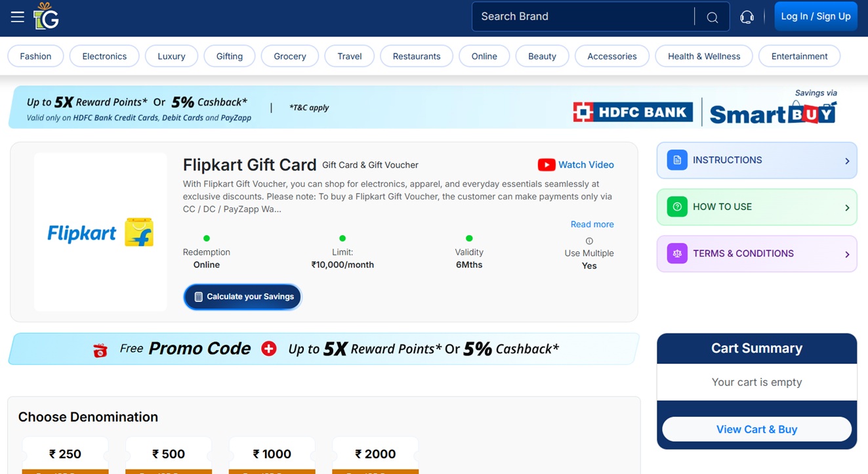Click the Limit ₹10,000/month text
Screen dimensions: 868x474
[x=342, y=259]
